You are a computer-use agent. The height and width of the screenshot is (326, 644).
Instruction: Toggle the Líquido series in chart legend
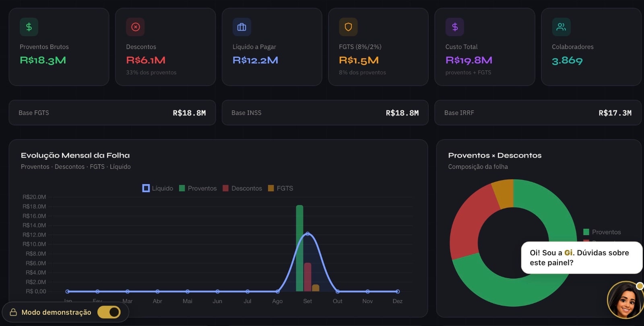point(158,188)
